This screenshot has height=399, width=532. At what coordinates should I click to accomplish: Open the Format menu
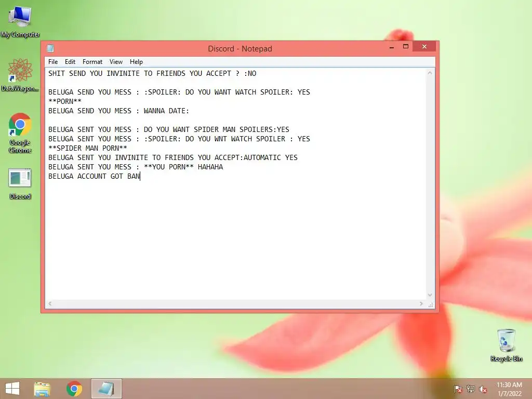[92, 62]
